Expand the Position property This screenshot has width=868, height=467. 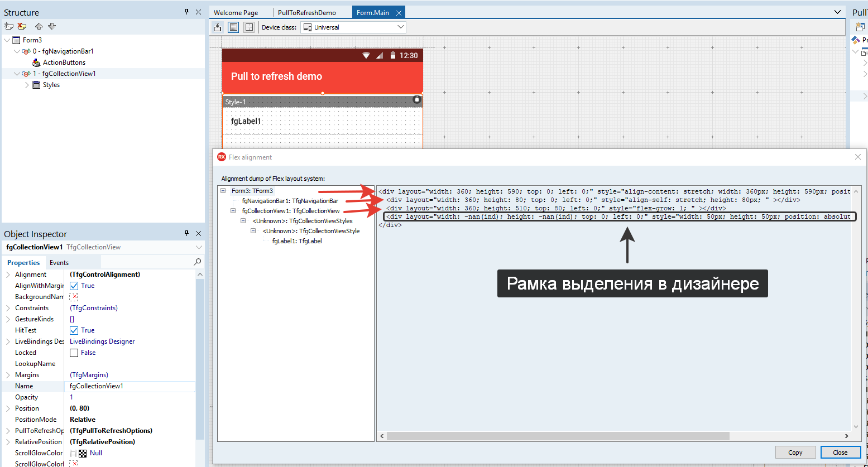click(x=8, y=408)
